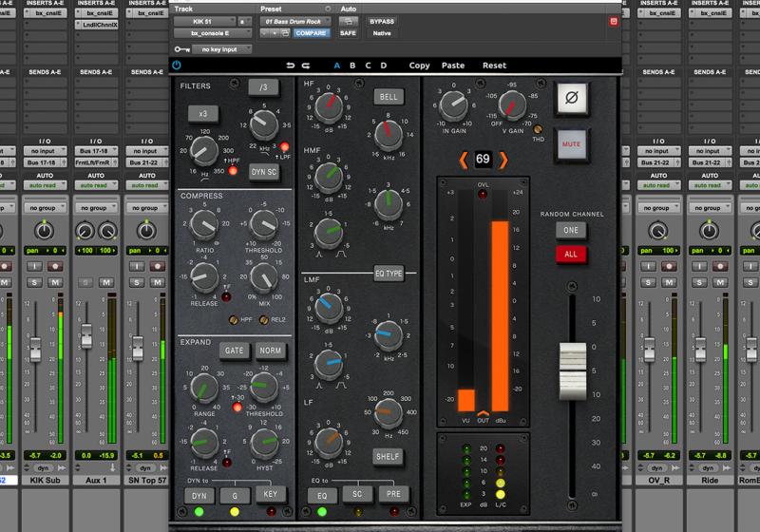Viewport: 760px width, 532px height.
Task: Click the key input key icon
Action: coord(181,49)
